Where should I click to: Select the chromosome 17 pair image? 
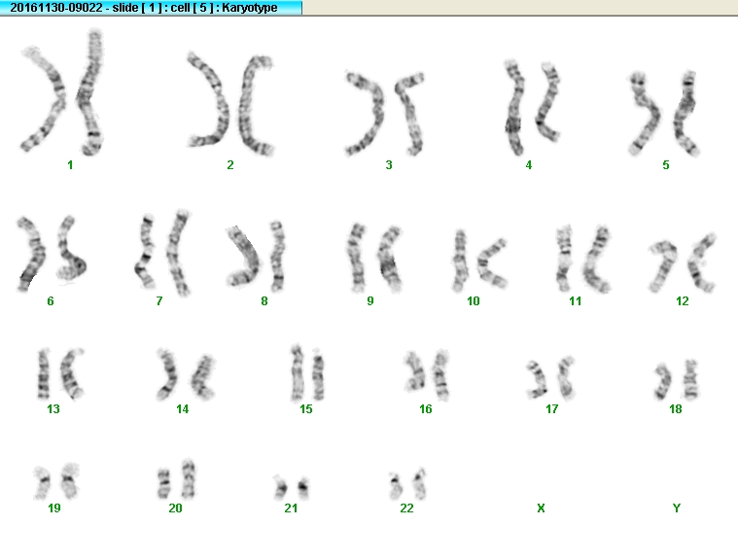click(551, 378)
